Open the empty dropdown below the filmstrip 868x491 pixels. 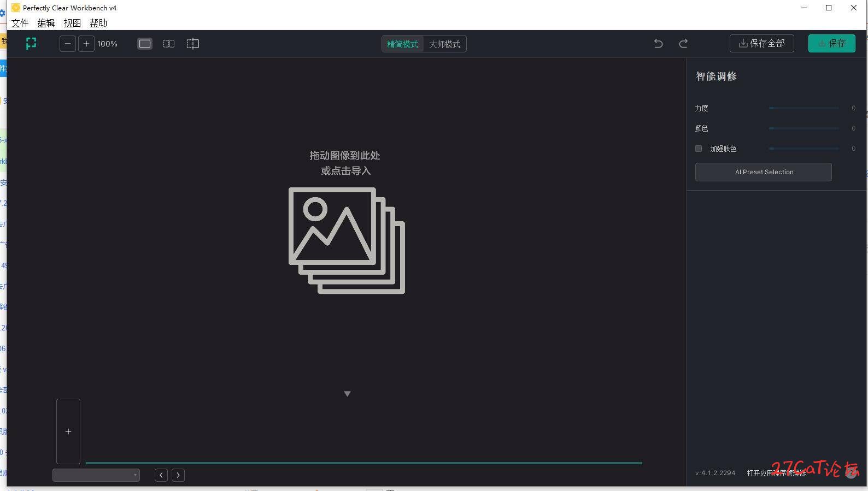pos(96,475)
